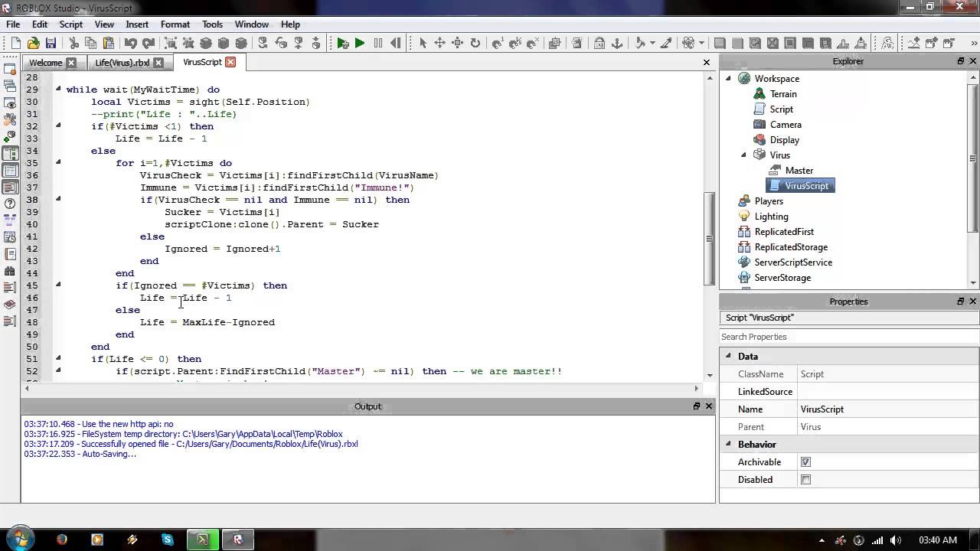Fold the if block at line 45
The height and width of the screenshot is (551, 980).
pyautogui.click(x=57, y=285)
